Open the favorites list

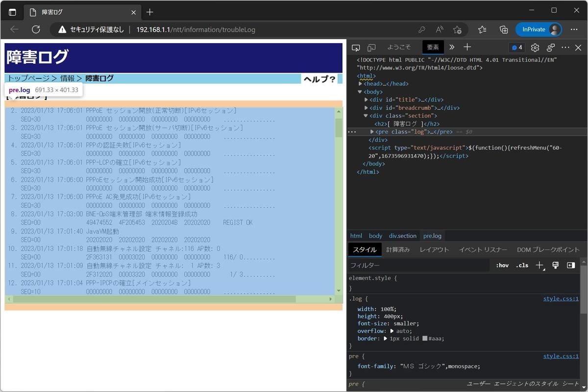pyautogui.click(x=482, y=29)
